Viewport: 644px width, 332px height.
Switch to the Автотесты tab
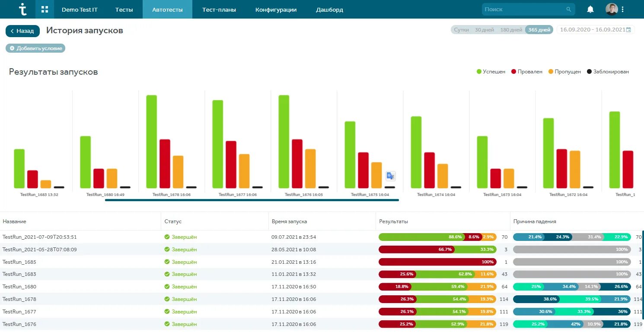coord(167,9)
